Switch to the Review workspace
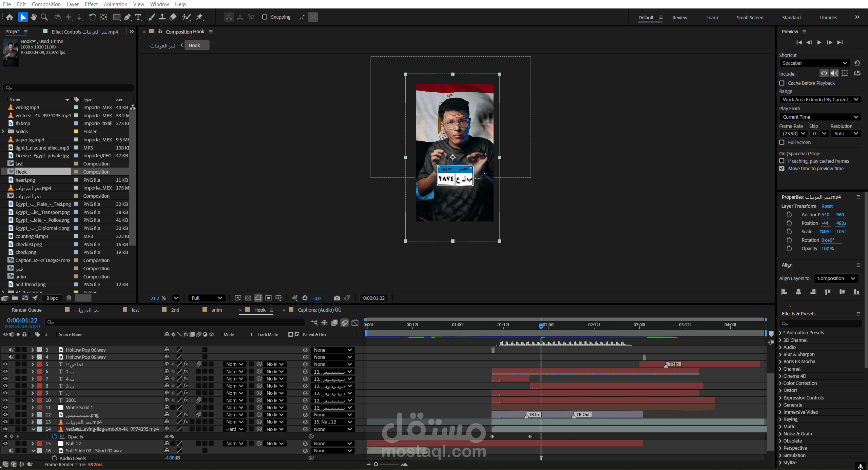 (679, 18)
